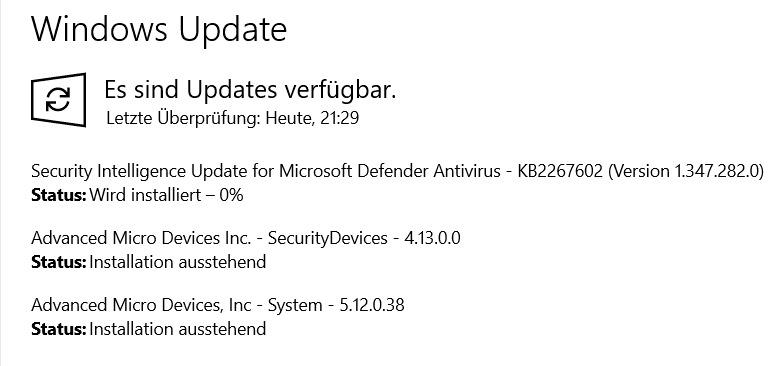Screen dimensions: 780x366
Task: Click the 'Microsoft Defender Antivirus' text
Action: (390, 171)
